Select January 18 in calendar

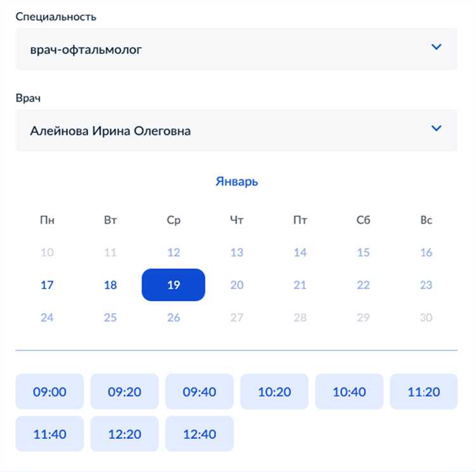coord(110,285)
